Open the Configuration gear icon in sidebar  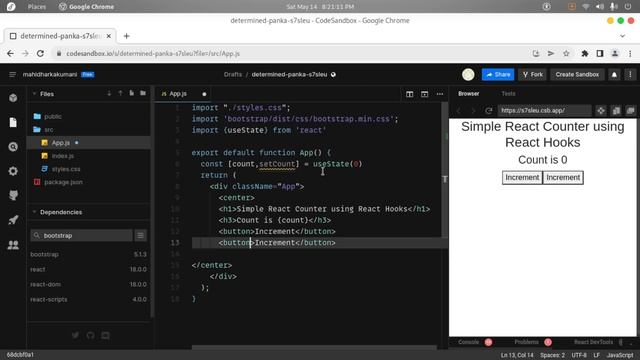13,171
